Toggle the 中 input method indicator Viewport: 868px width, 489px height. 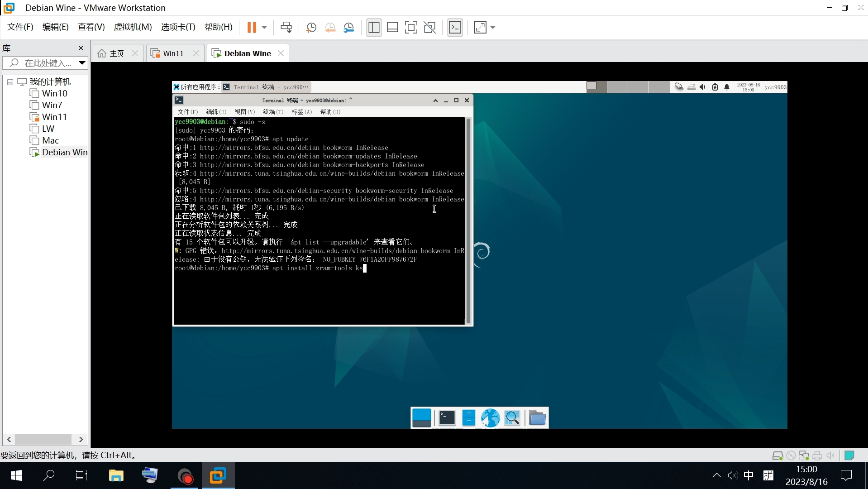(x=749, y=475)
